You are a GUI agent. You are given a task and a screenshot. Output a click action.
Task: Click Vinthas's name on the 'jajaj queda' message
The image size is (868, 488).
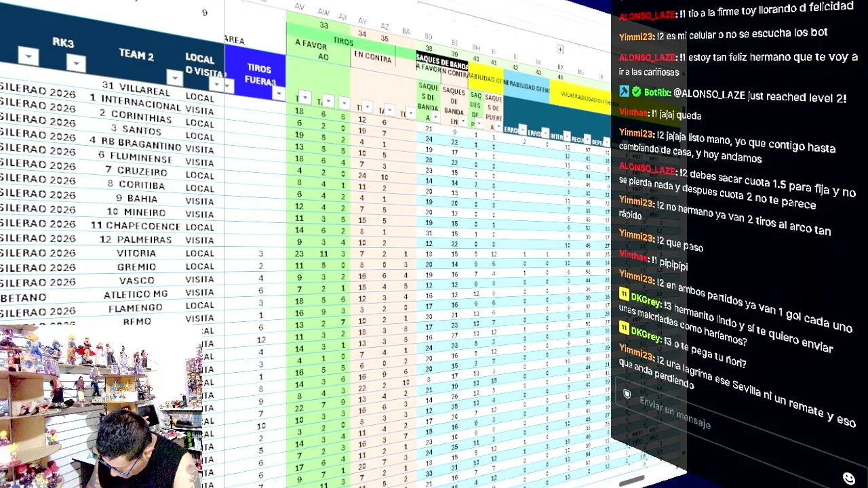click(633, 113)
